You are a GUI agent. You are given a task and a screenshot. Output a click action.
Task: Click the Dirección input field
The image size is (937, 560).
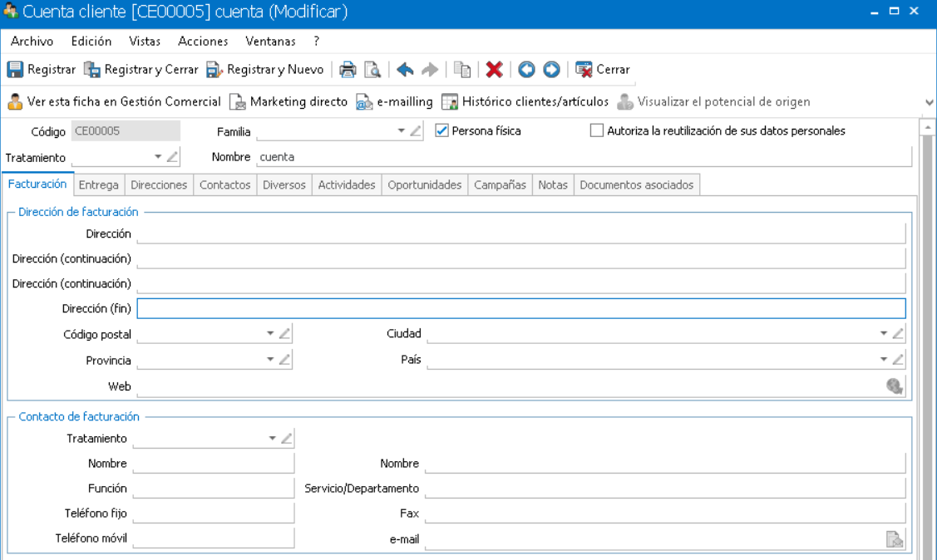point(521,233)
